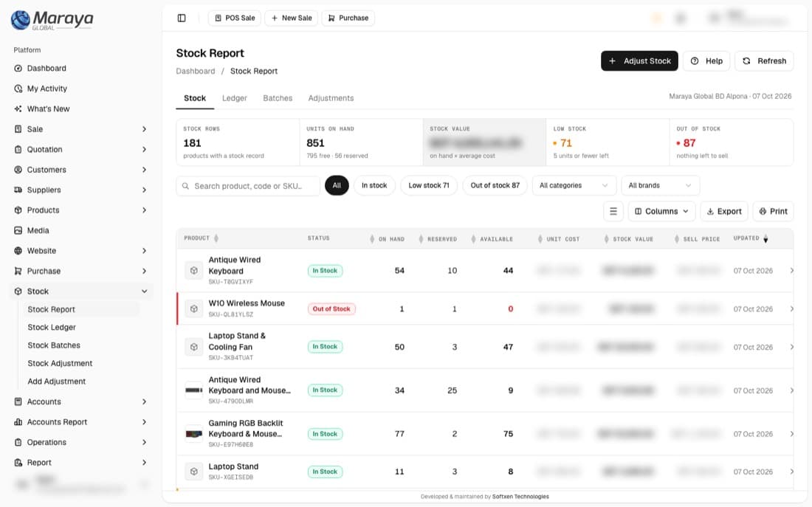Open Stock Ledger in sidebar
812x507 pixels.
[52, 327]
